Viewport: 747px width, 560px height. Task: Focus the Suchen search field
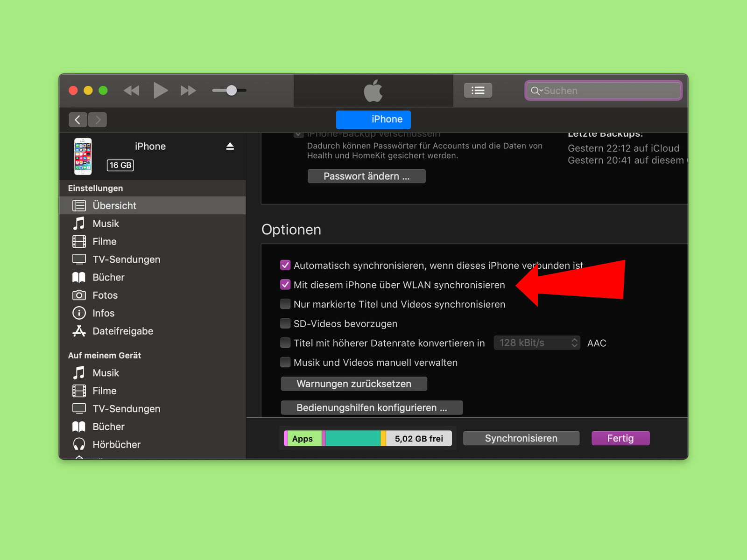603,91
